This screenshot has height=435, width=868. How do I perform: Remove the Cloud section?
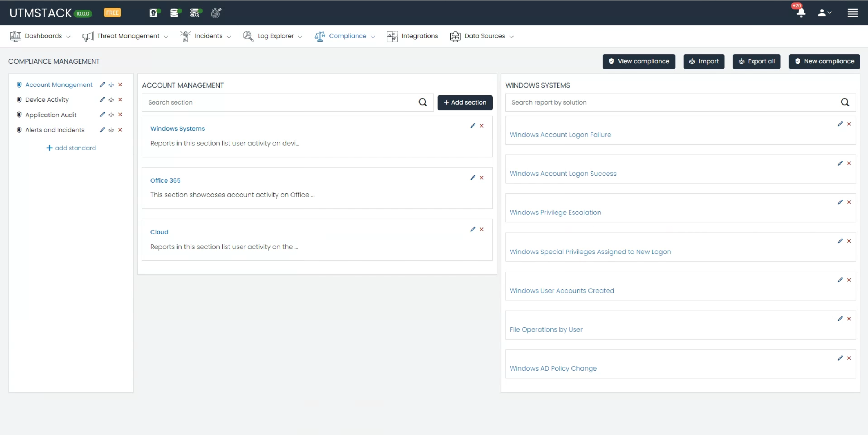482,229
